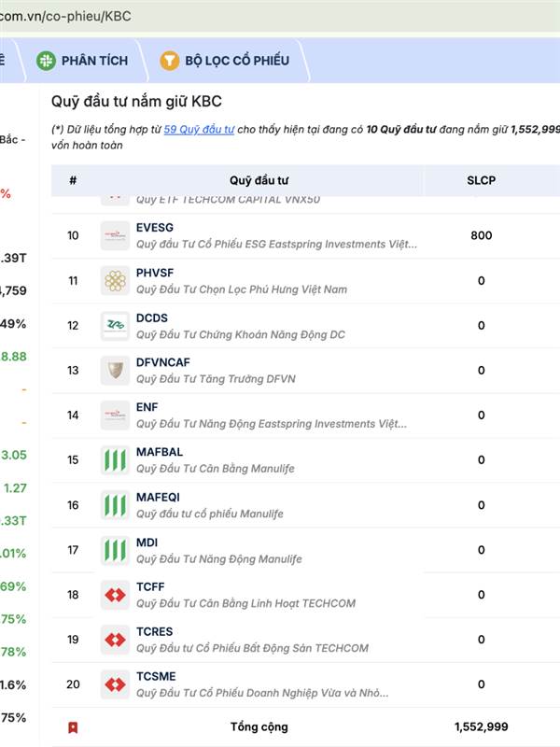Click the red bookmark icon in total row

(73, 726)
